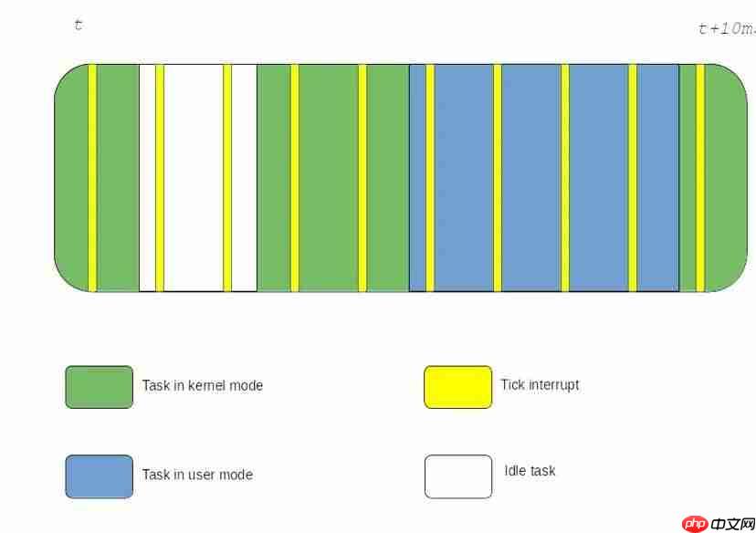This screenshot has width=756, height=533.
Task: Click second yellow tick within white idle region
Action: 227,178
